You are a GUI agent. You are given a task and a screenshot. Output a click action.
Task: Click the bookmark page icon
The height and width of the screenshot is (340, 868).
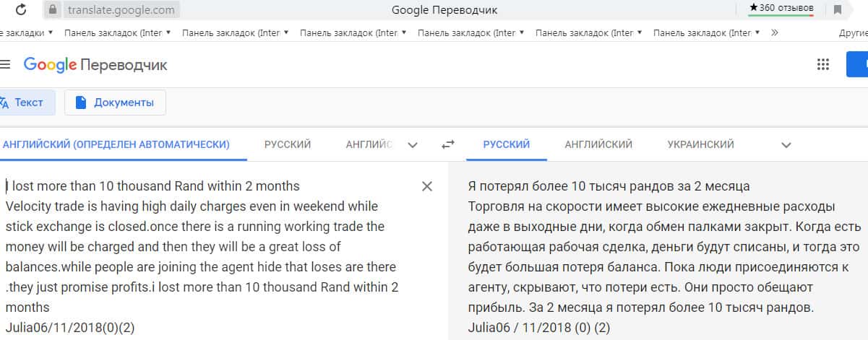pos(838,10)
